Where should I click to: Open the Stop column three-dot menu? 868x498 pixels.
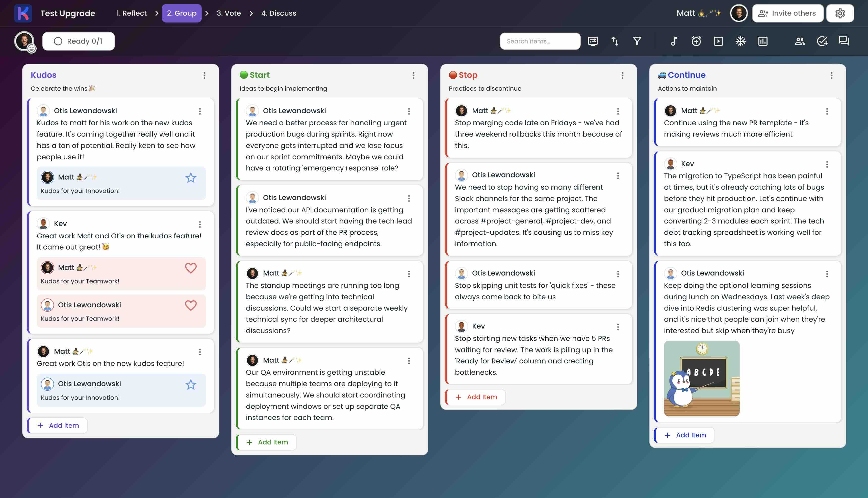point(623,75)
